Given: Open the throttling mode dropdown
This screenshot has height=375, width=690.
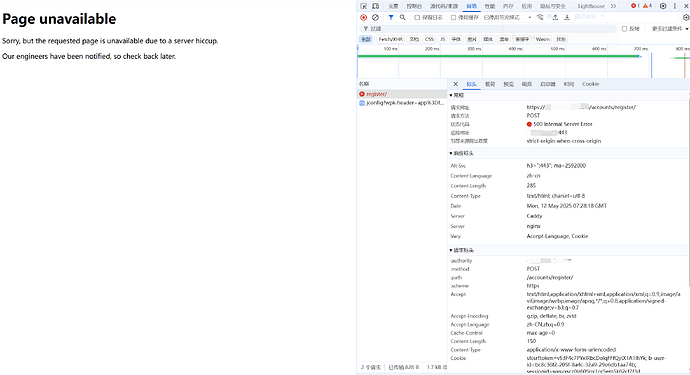Looking at the screenshot, I should (x=508, y=18).
